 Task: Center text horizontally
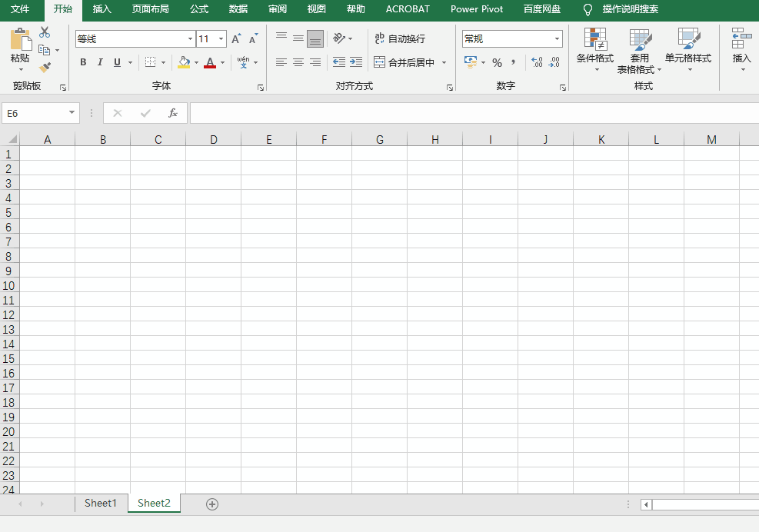click(298, 62)
